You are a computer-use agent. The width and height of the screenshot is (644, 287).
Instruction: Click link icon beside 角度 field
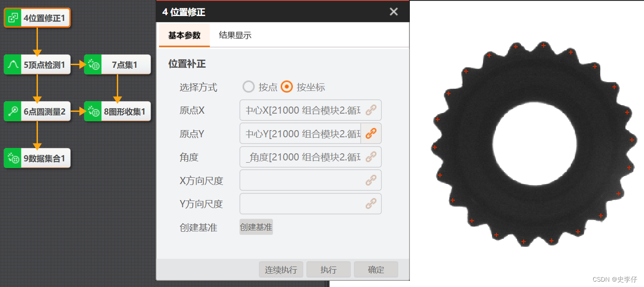click(x=371, y=156)
